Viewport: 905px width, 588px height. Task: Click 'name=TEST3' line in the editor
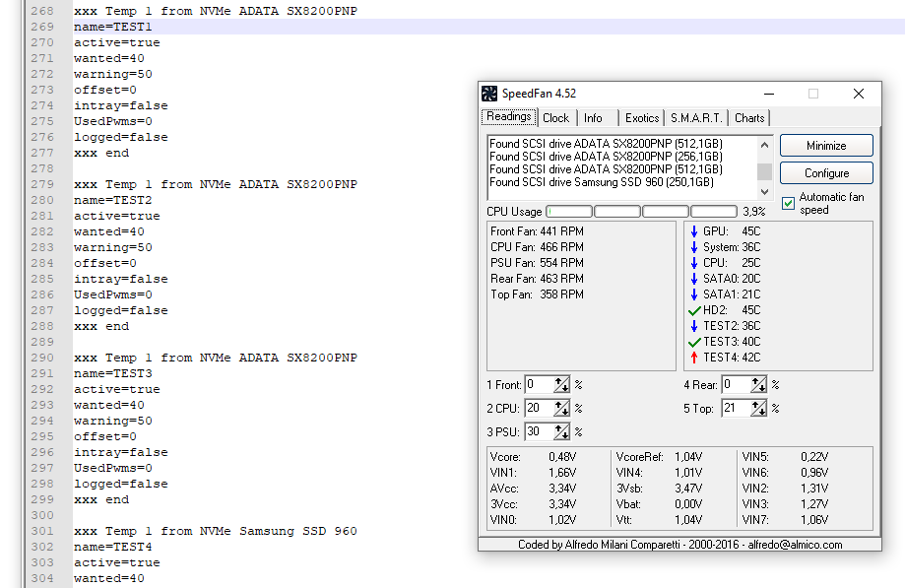point(113,373)
